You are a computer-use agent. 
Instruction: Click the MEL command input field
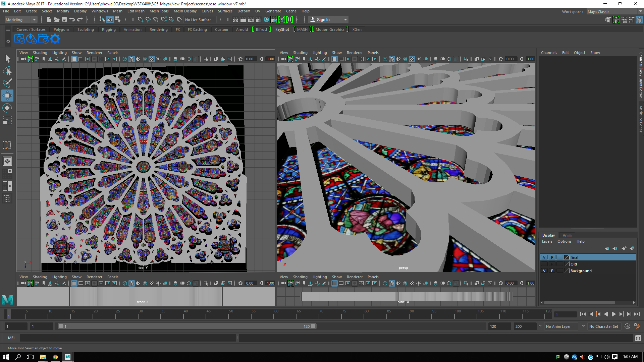[128, 338]
